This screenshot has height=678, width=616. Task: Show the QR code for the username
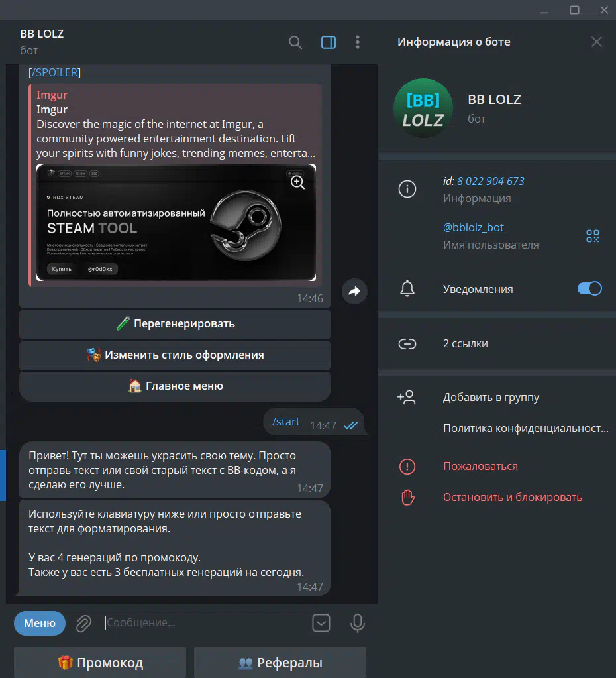click(x=592, y=236)
